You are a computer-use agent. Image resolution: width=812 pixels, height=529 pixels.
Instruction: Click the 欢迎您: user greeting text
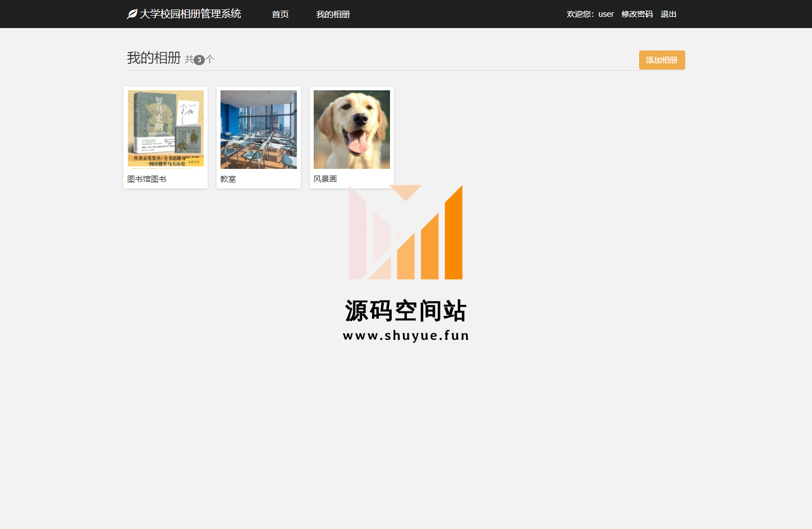pyautogui.click(x=590, y=14)
